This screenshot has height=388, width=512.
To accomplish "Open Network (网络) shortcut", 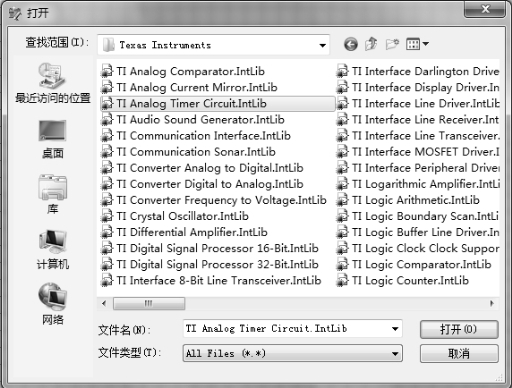I will (53, 304).
